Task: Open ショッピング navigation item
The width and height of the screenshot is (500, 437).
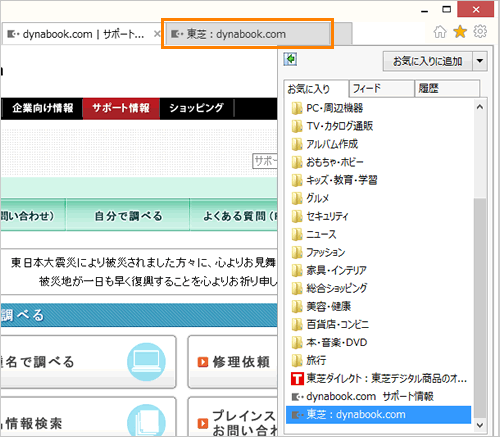Action: 197,108
